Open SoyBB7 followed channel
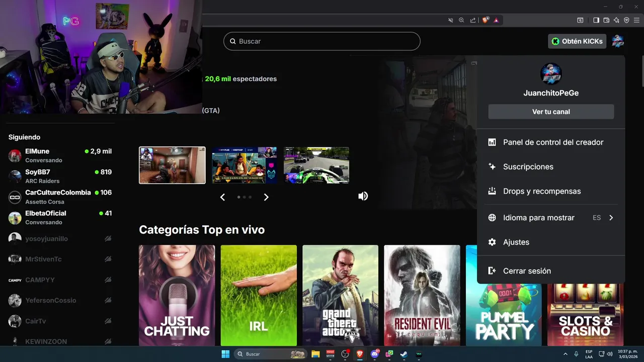This screenshot has height=362, width=644. tap(60, 176)
